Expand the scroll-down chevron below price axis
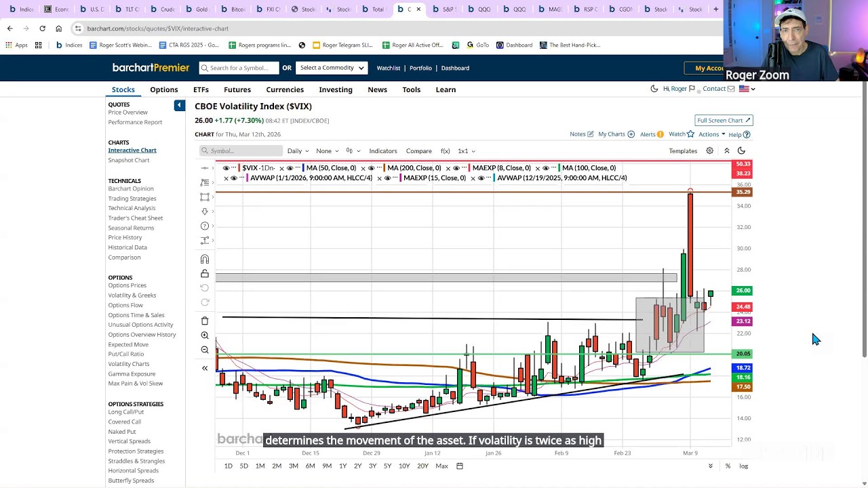The width and height of the screenshot is (868, 488). pos(711,466)
